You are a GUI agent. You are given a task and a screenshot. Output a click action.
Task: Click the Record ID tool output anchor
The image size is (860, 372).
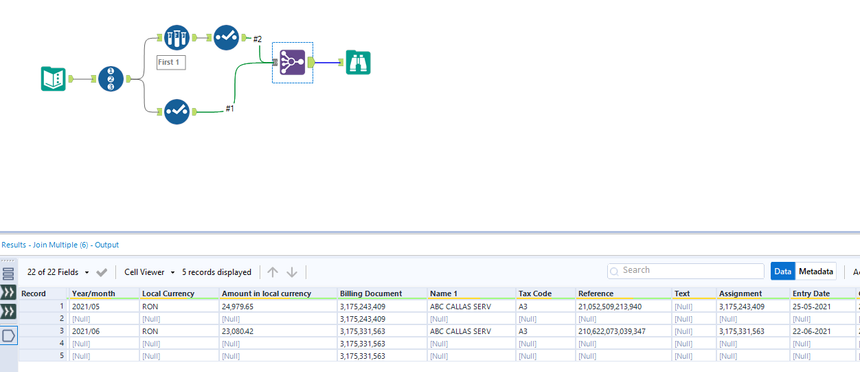pyautogui.click(x=128, y=79)
